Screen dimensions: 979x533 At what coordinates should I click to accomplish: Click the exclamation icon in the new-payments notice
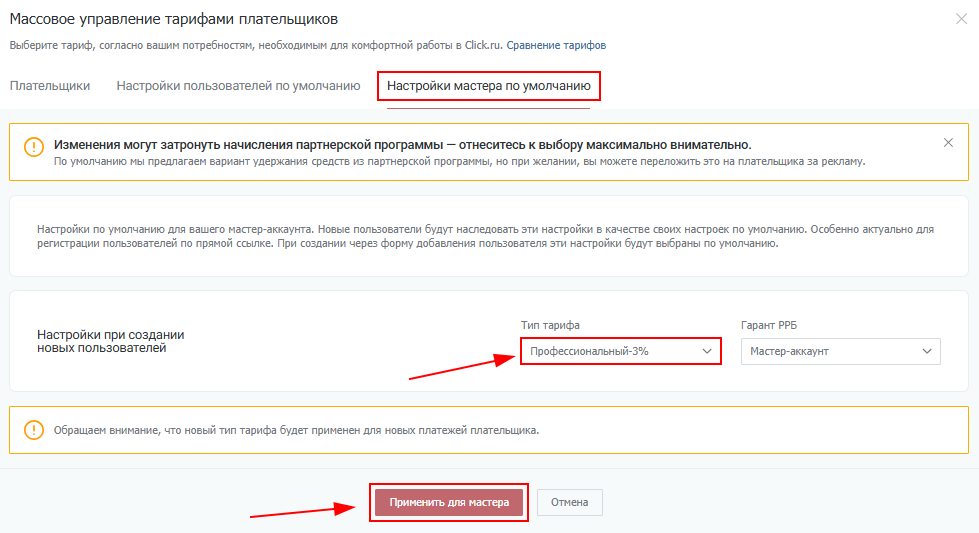click(x=35, y=430)
